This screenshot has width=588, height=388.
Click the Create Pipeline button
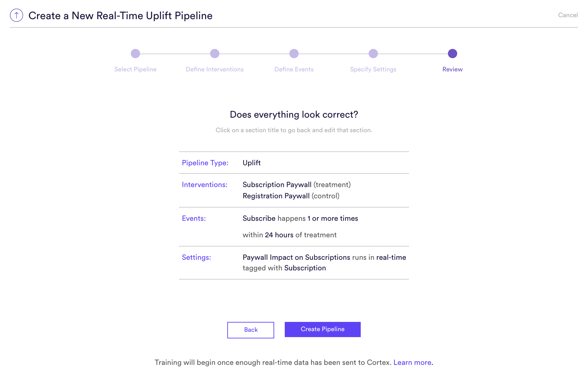323,330
